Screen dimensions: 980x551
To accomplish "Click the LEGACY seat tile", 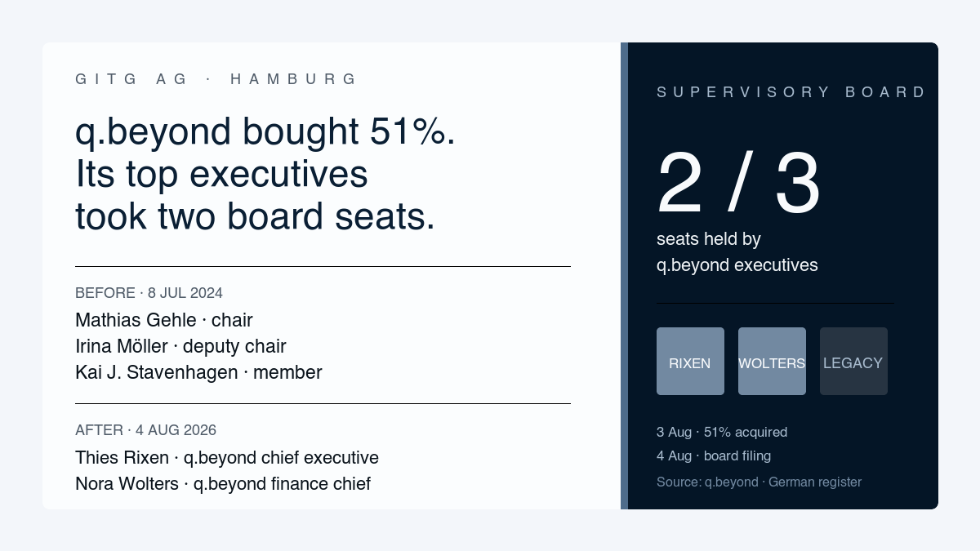I will tap(853, 361).
